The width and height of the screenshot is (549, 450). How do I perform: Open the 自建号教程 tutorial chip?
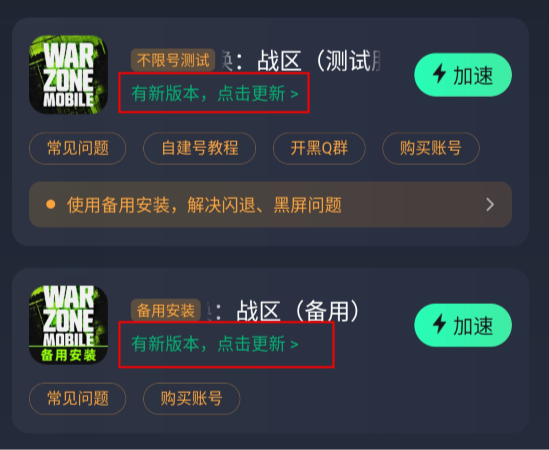point(200,148)
